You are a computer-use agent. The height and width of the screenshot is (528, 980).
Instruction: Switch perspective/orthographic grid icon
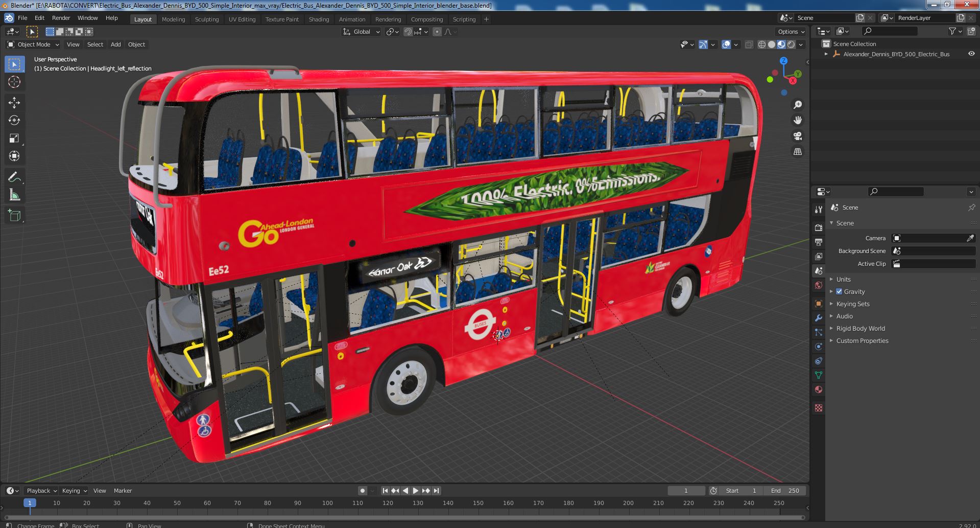[797, 151]
